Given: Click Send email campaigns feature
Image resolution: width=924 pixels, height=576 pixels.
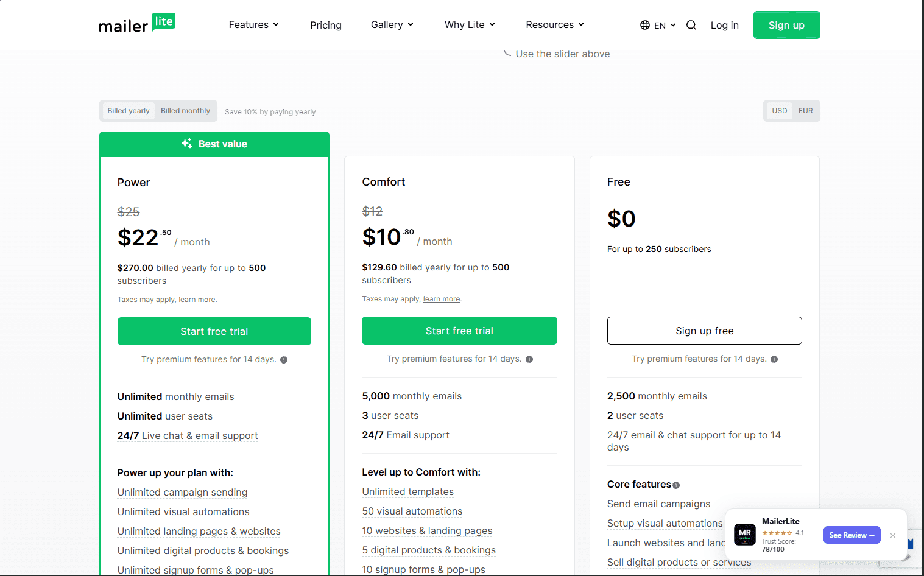Looking at the screenshot, I should coord(659,504).
